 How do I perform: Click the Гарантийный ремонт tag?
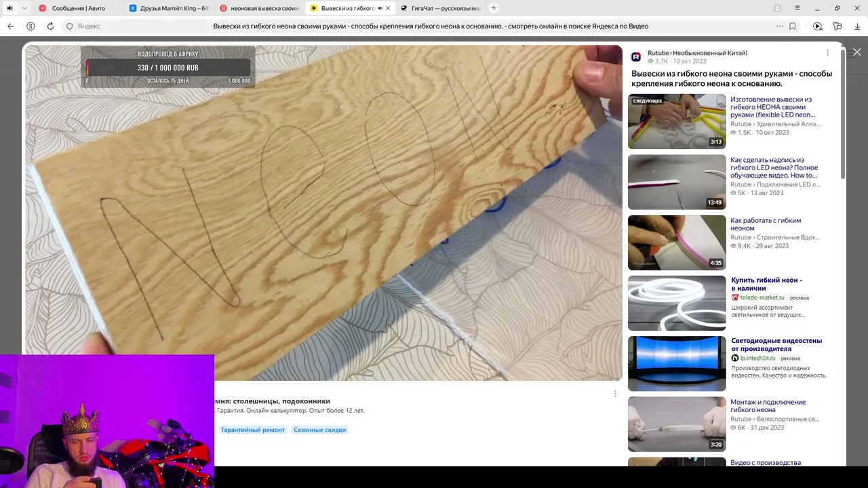(253, 430)
